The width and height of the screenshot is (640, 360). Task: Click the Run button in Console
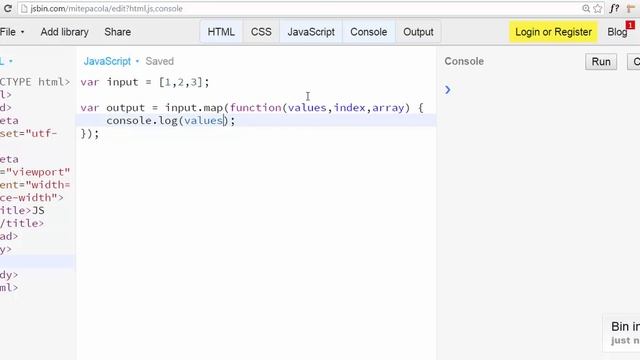point(601,62)
